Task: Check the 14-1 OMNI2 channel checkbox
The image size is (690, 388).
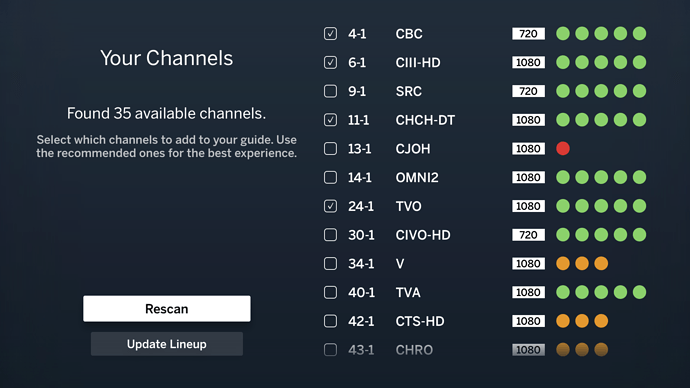Action: click(330, 177)
